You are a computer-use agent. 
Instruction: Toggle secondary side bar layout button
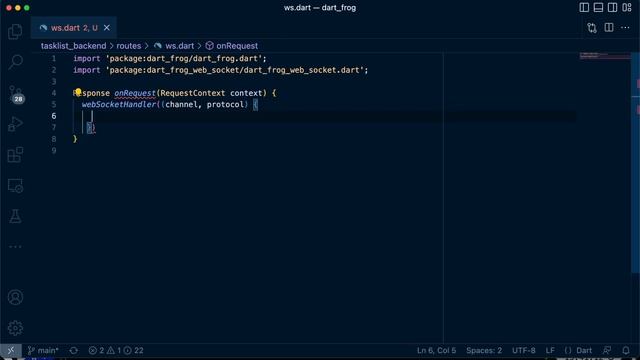[x=612, y=7]
